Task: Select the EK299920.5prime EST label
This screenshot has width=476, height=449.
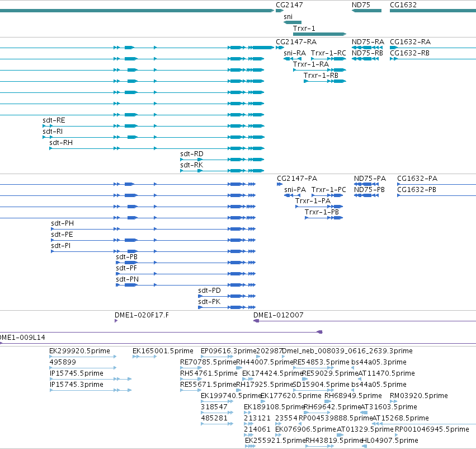Action: point(79,351)
